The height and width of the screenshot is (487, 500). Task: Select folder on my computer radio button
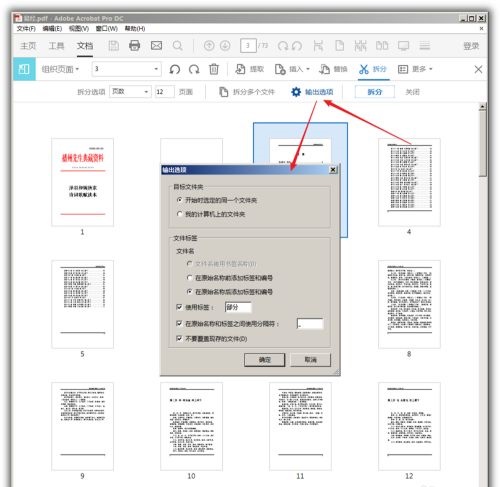[180, 214]
